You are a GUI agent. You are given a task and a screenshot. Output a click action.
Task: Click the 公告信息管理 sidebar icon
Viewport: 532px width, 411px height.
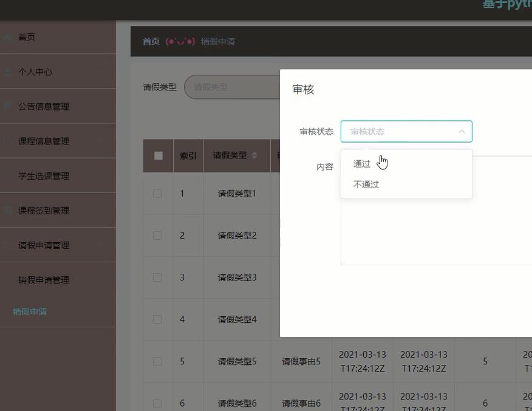[7, 106]
